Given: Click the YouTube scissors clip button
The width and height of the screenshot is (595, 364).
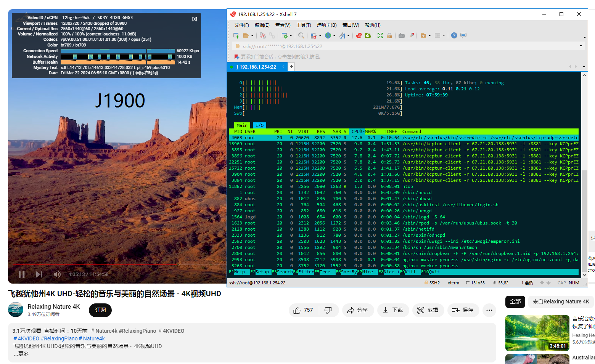Looking at the screenshot, I should tap(428, 310).
